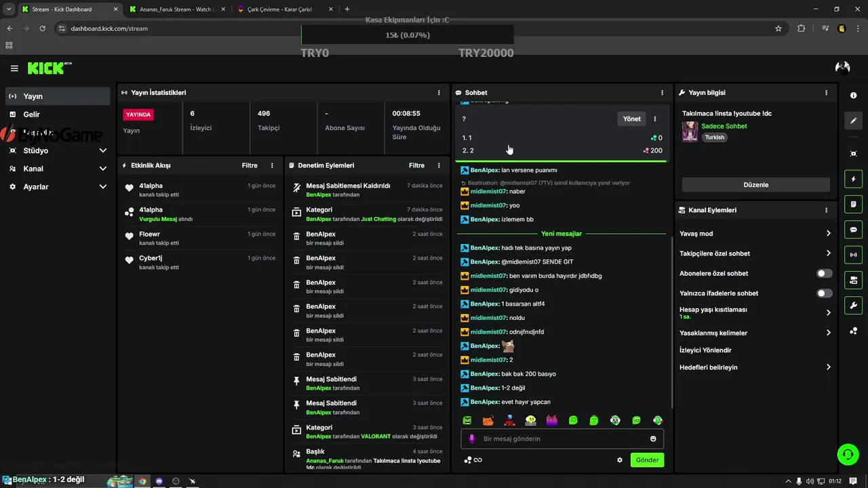Insert the purple equalizer bars emote
The image size is (868, 488).
click(552, 420)
